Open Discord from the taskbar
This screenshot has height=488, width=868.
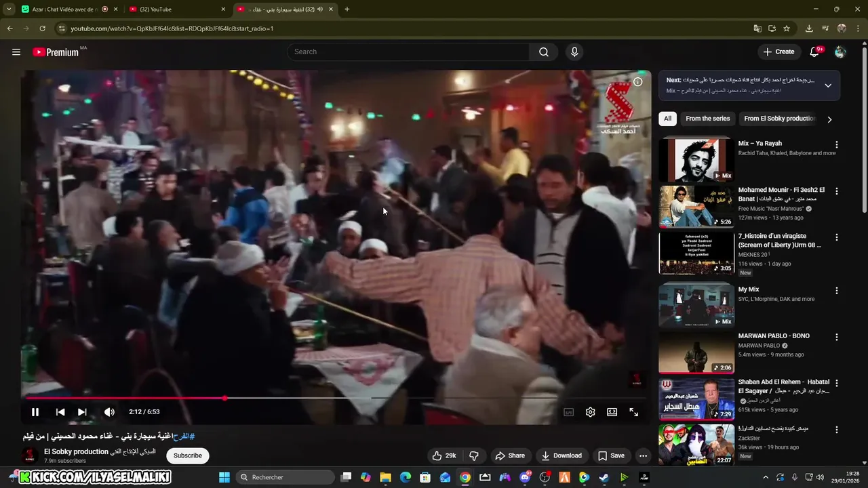click(525, 477)
